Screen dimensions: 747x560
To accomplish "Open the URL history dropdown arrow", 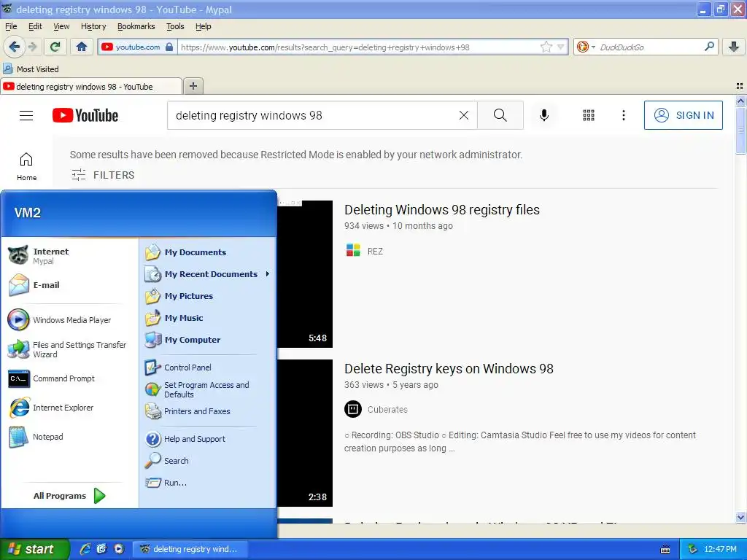I will [561, 47].
